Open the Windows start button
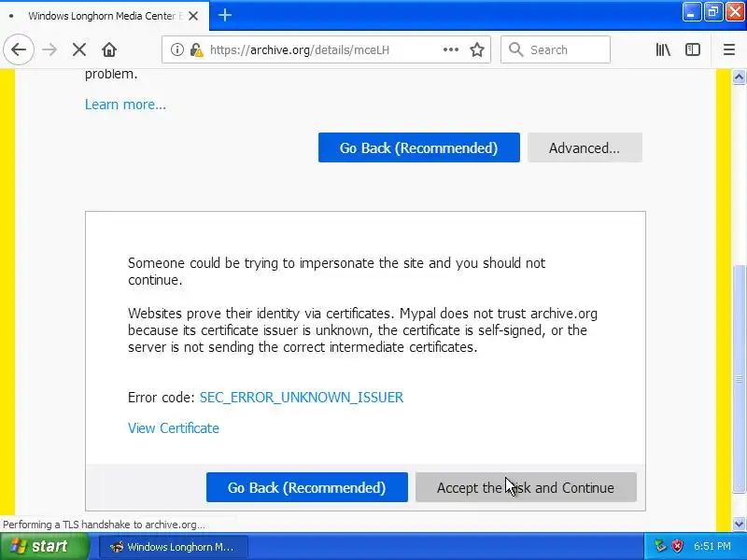Image resolution: width=747 pixels, height=560 pixels. (x=45, y=546)
